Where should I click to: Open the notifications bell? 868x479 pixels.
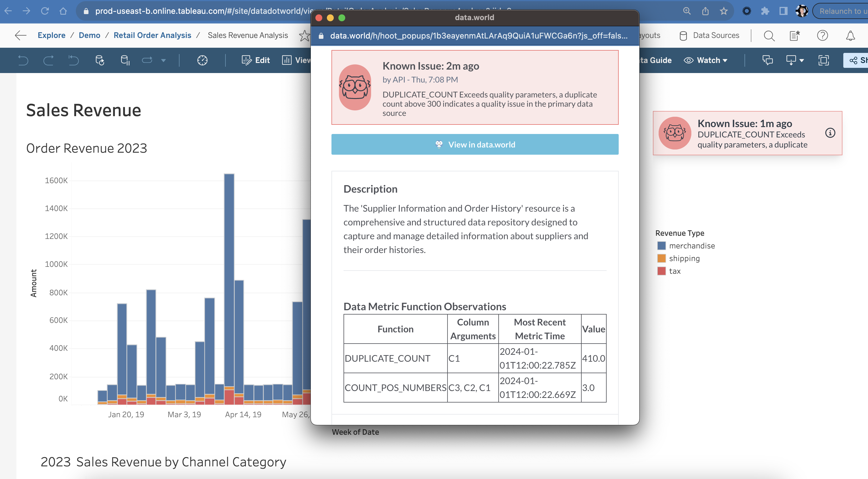click(850, 35)
